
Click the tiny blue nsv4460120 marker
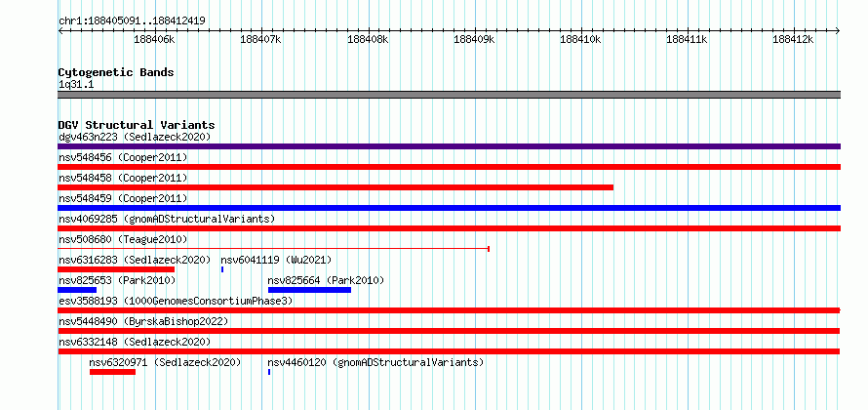tap(269, 372)
